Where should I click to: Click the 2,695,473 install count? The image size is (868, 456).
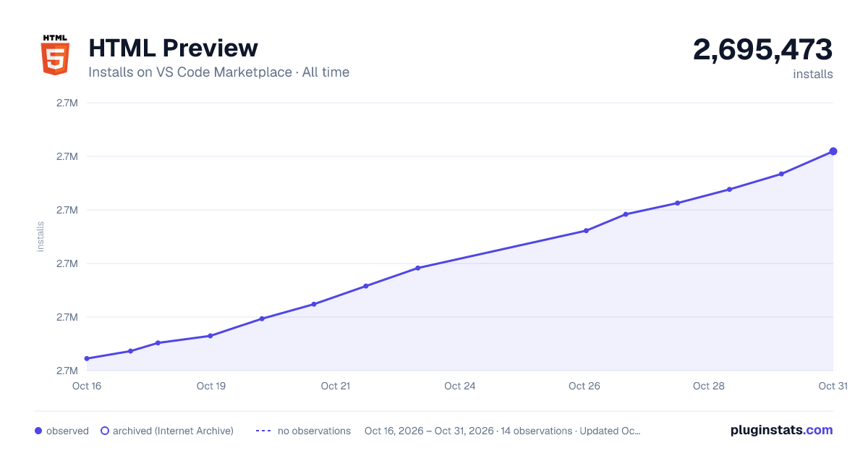point(763,49)
